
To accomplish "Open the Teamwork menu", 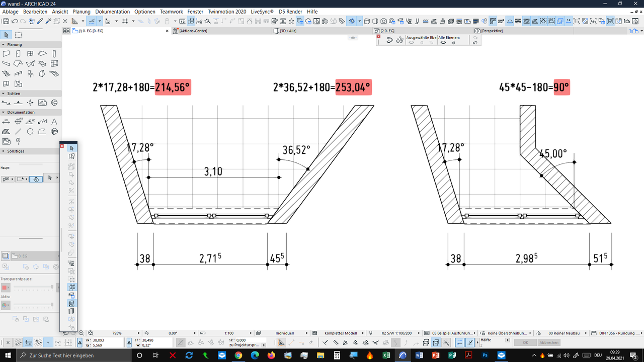I will pyautogui.click(x=172, y=12).
